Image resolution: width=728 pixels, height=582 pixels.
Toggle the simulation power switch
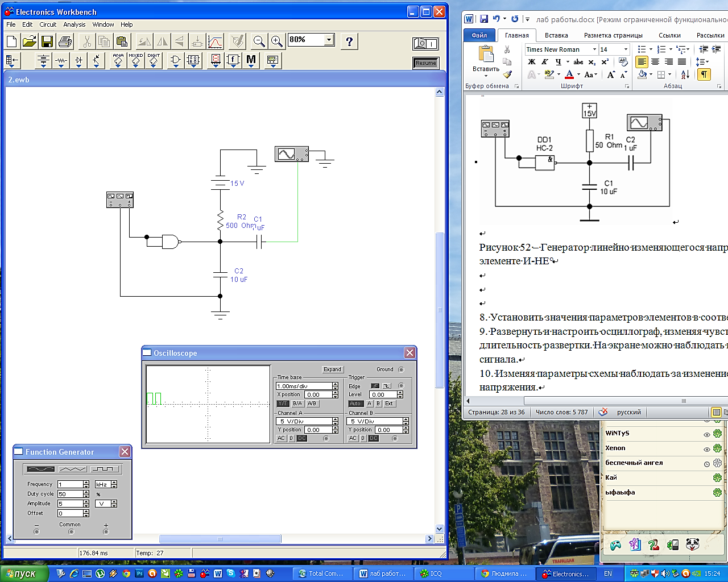[x=425, y=44]
